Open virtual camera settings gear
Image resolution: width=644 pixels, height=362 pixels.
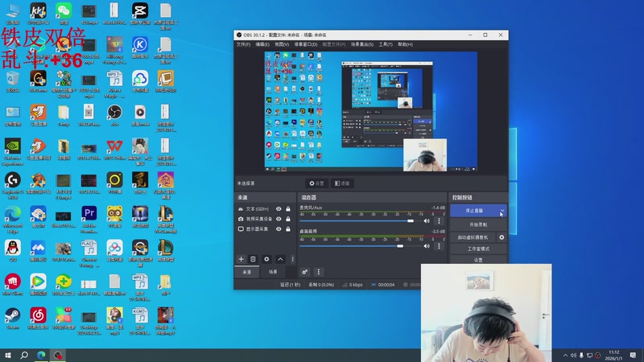[x=502, y=237]
